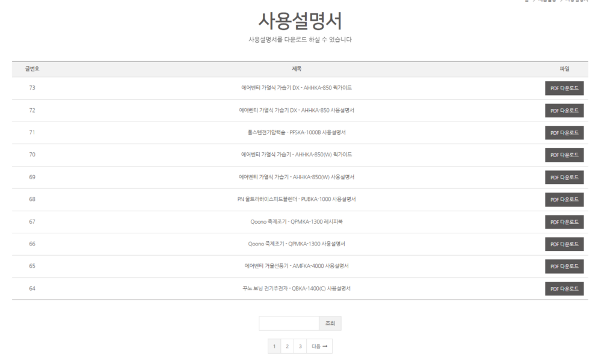Select page 1 in pagination

(x=274, y=347)
